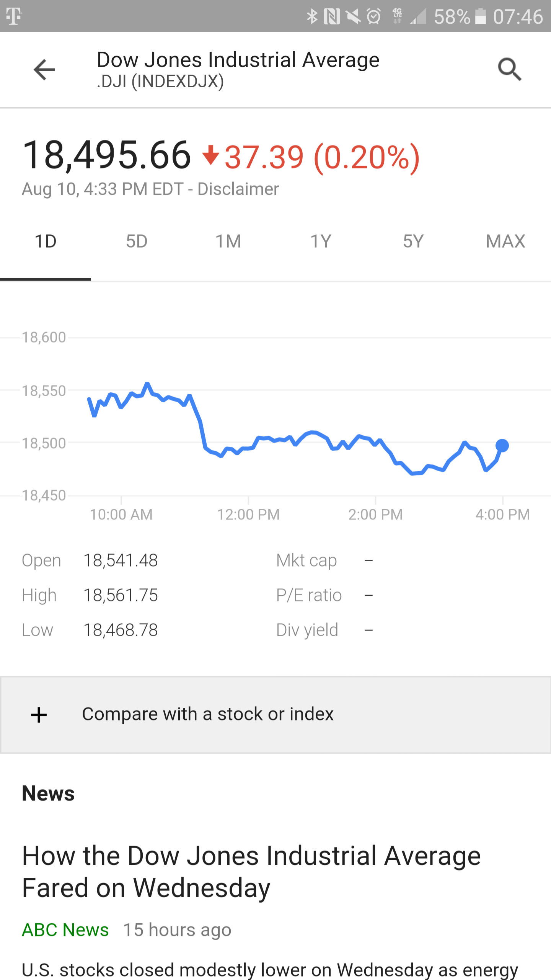Tap the alarm clock status icon
Screen dimensions: 551x980
click(x=374, y=16)
